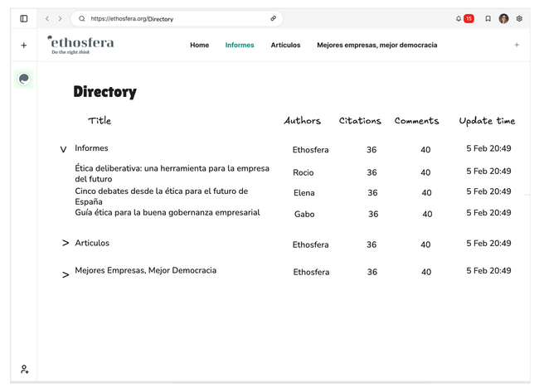Select the Artículos nav tab
Image resolution: width=539 pixels, height=392 pixels.
click(x=285, y=45)
